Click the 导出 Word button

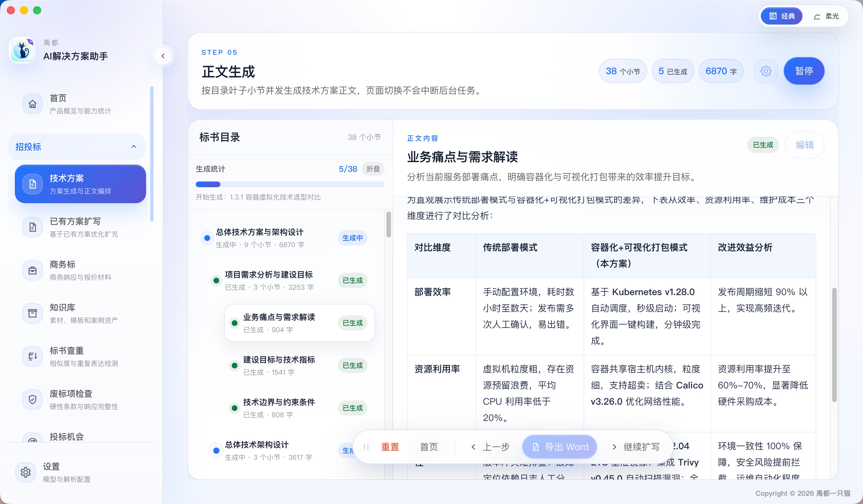click(x=560, y=447)
